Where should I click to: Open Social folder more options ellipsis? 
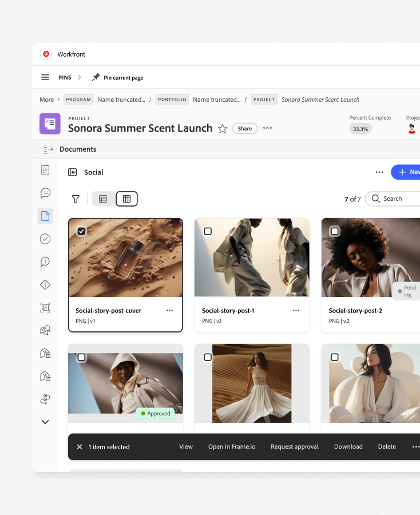(x=379, y=172)
